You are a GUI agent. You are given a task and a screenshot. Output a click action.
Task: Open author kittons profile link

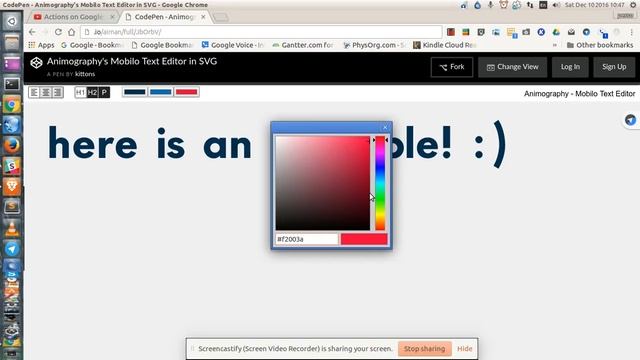[85, 74]
